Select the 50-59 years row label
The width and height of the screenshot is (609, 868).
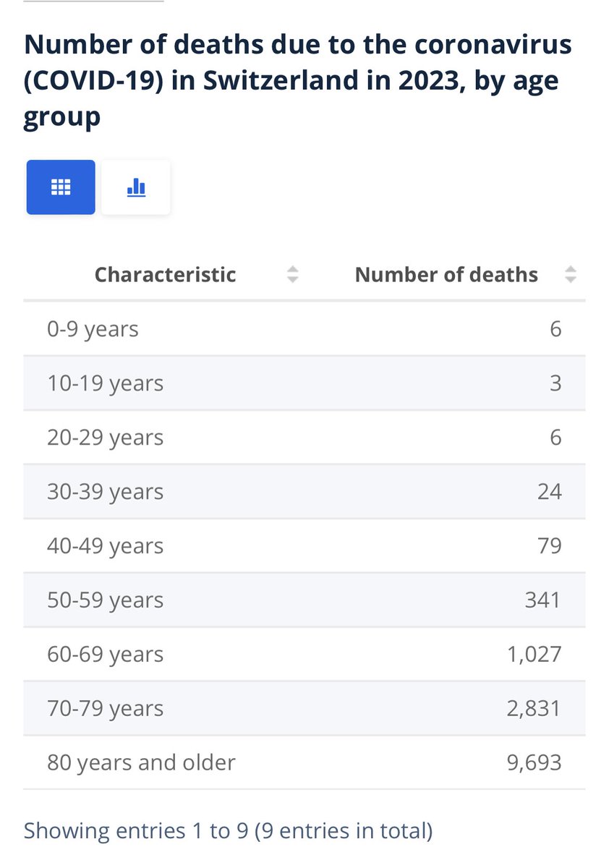click(x=105, y=600)
